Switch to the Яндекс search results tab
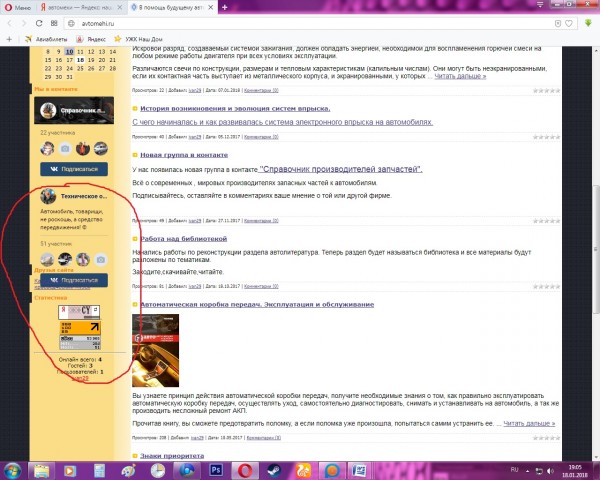This screenshot has height=480, width=600. click(x=80, y=7)
